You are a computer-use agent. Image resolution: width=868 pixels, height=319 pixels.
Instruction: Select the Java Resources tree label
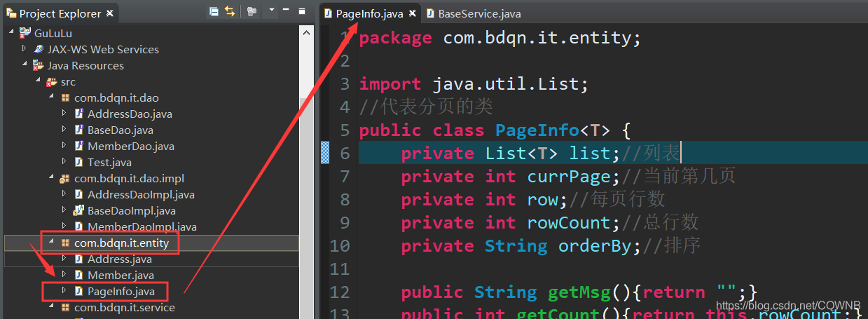point(85,65)
